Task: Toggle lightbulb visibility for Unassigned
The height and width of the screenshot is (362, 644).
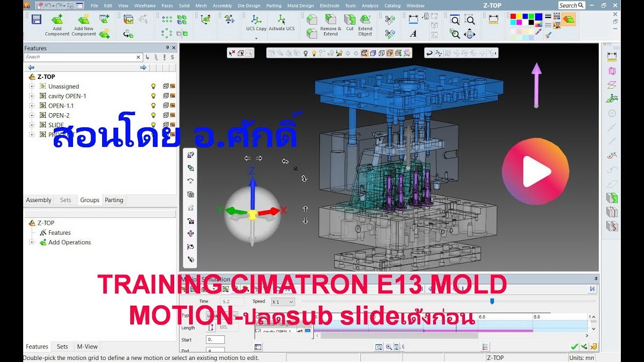Action: click(x=153, y=86)
